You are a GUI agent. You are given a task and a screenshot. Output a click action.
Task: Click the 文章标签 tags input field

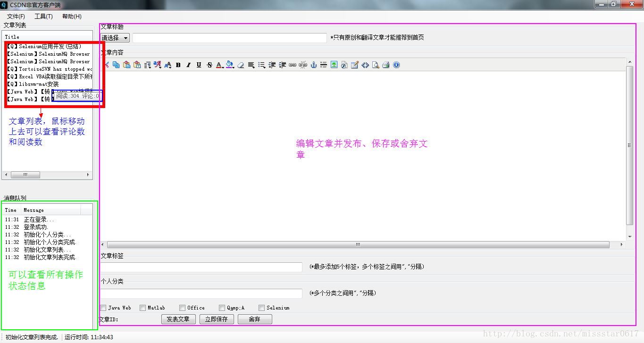pyautogui.click(x=201, y=267)
